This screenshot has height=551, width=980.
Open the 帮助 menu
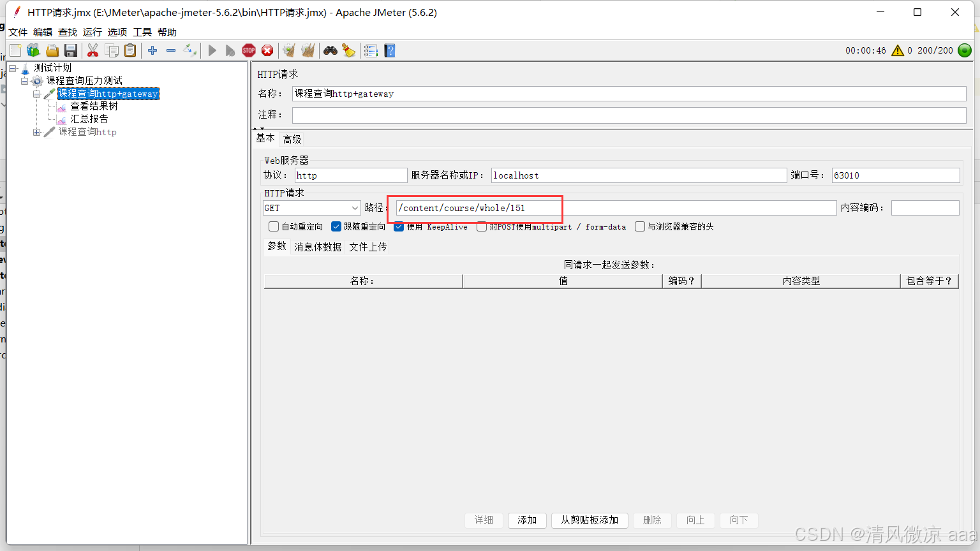(167, 33)
